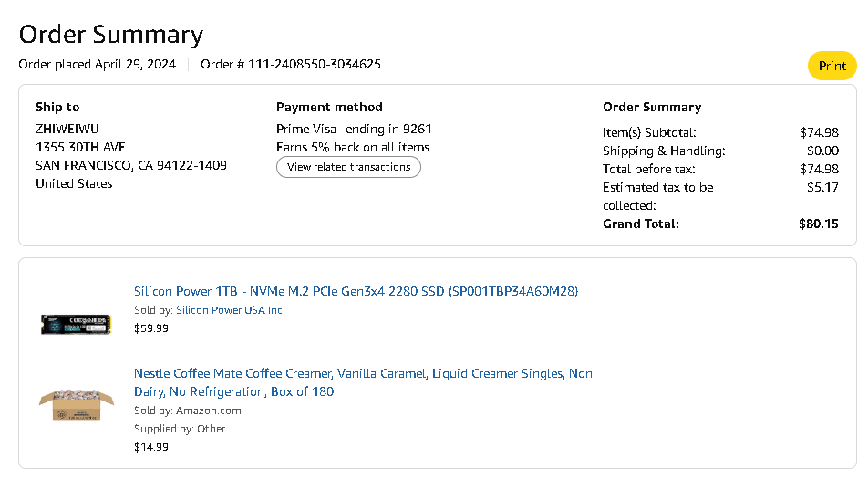Open the Silicon Power 1TB SSD product link
This screenshot has height=479, width=868.
coord(356,291)
